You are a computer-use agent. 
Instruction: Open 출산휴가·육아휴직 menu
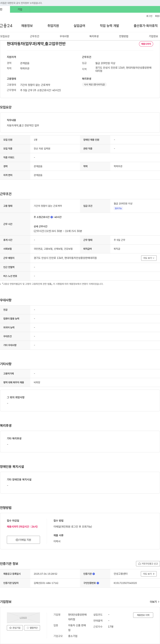tap(145, 26)
